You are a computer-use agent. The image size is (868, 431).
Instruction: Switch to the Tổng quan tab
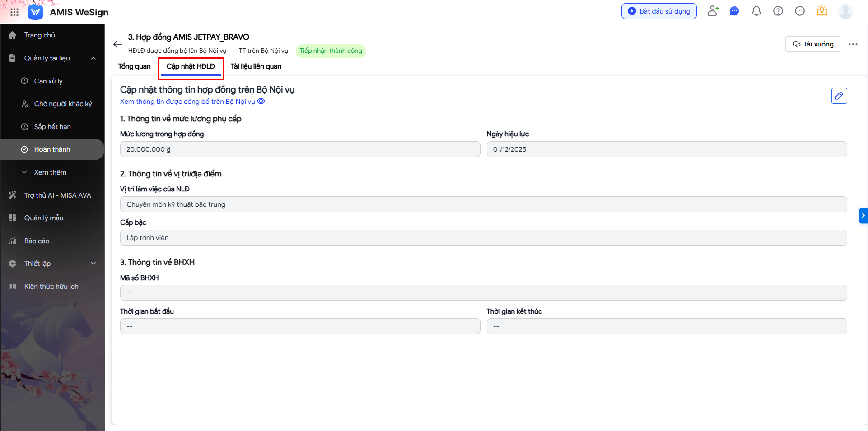pos(134,66)
